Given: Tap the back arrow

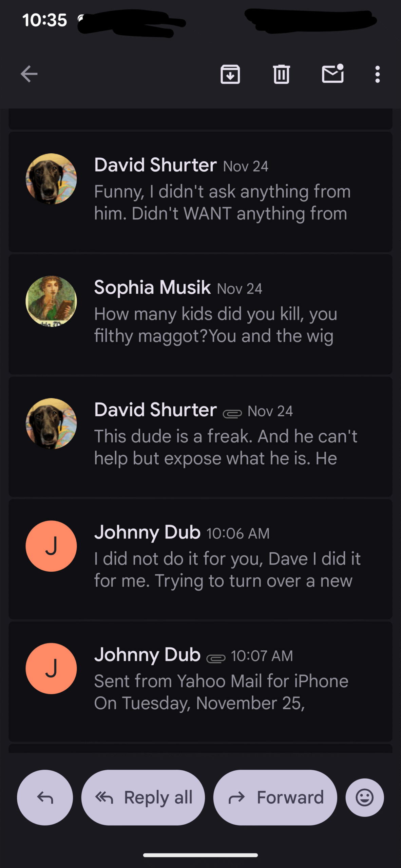Looking at the screenshot, I should tap(29, 74).
